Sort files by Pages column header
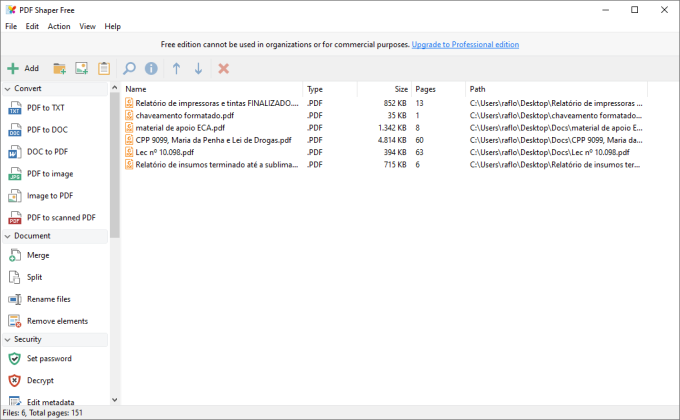Screen dimensions: 680x420 (x=438, y=89)
